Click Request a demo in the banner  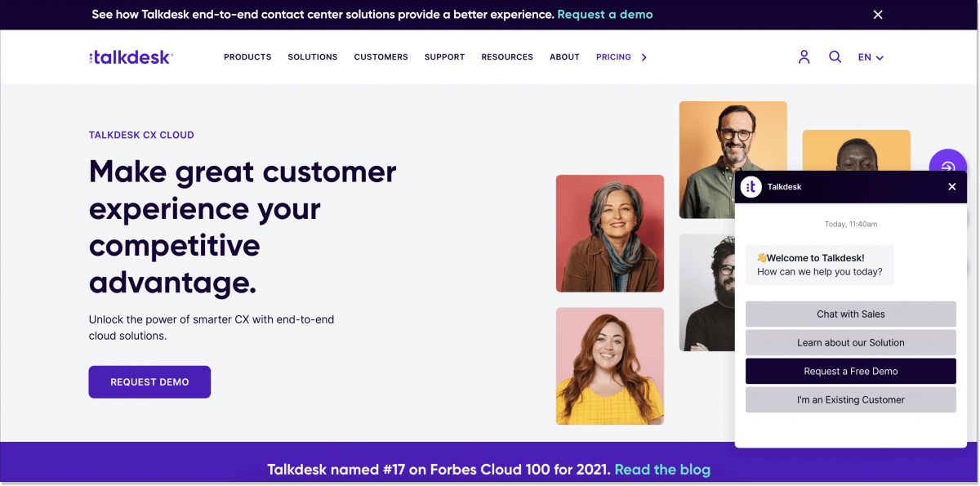[x=604, y=14]
